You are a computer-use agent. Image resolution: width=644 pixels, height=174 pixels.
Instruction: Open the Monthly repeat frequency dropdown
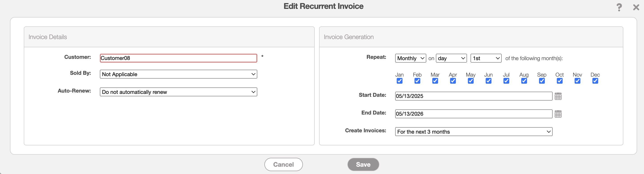(x=411, y=58)
